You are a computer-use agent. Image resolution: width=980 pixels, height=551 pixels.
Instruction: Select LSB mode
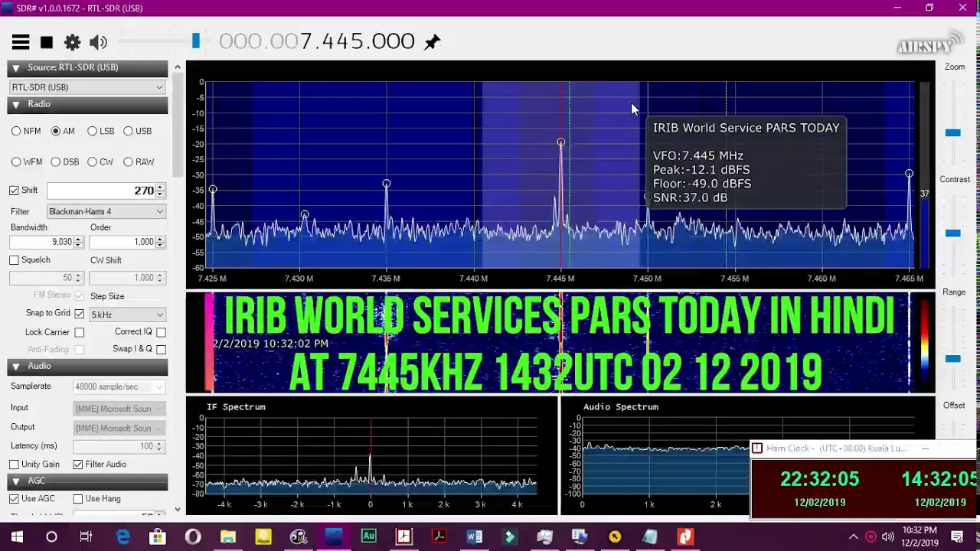click(92, 131)
